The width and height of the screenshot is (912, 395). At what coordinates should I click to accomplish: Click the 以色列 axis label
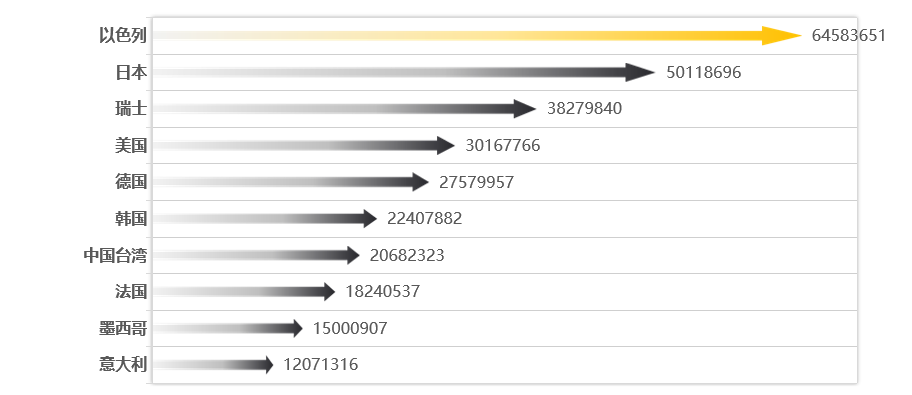[123, 35]
